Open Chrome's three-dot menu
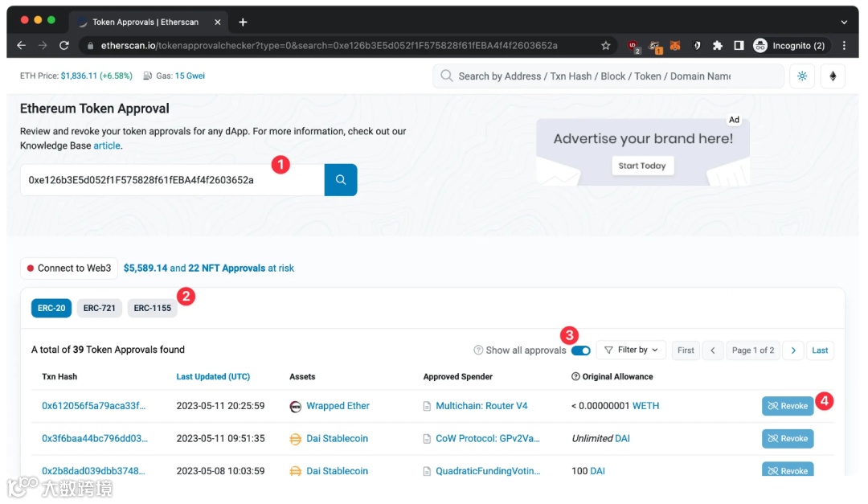The height and width of the screenshot is (504, 868). pyautogui.click(x=844, y=45)
